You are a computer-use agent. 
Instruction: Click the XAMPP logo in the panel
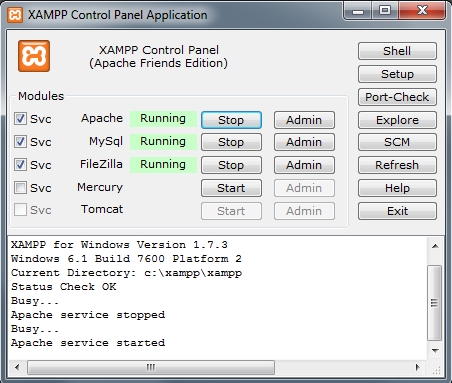pyautogui.click(x=34, y=56)
